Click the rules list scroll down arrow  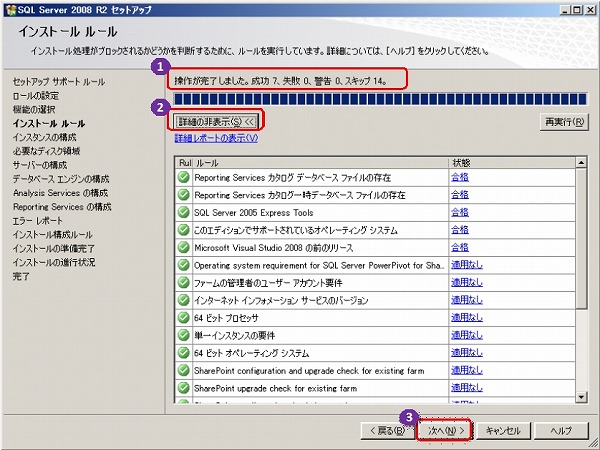point(581,397)
